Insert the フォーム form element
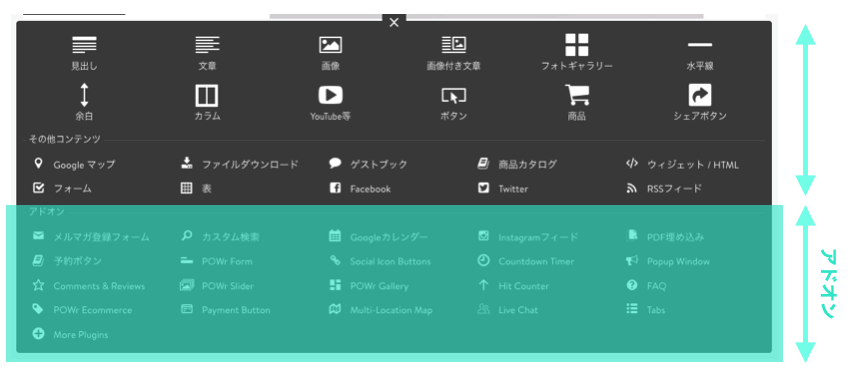Viewport: 854px width, 373px height. 62,189
